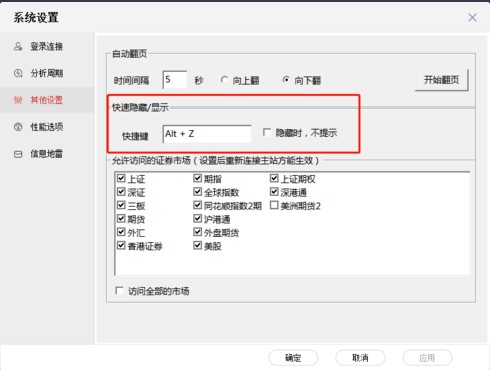
Task: Uncheck the 上证 market checkbox
Action: tap(121, 178)
